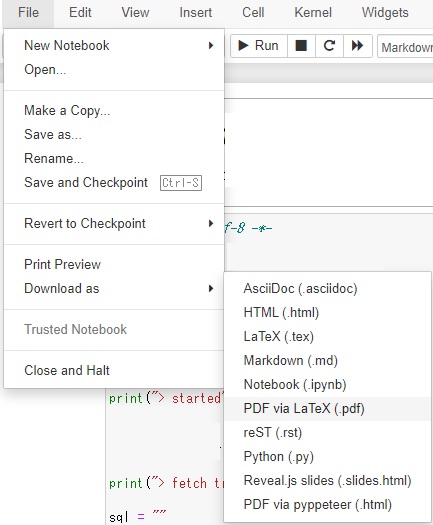Restart the kernel using the circular arrow icon
Screen dimensions: 433x525
click(x=329, y=46)
